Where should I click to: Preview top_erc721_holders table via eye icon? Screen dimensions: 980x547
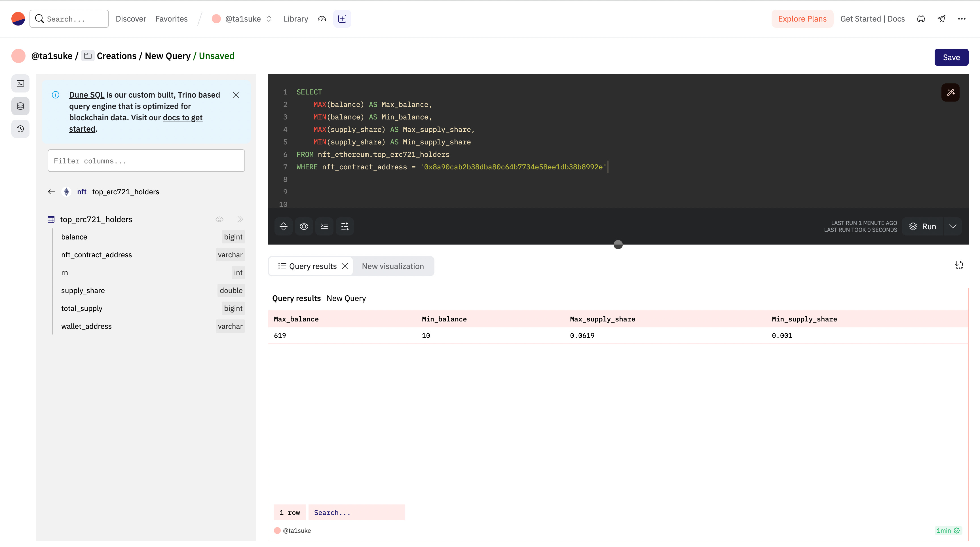click(219, 219)
